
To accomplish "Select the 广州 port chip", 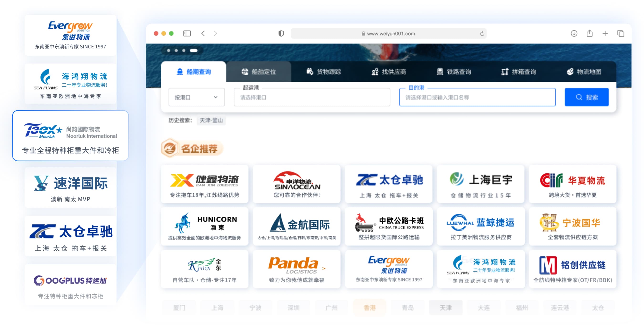I will point(331,308).
